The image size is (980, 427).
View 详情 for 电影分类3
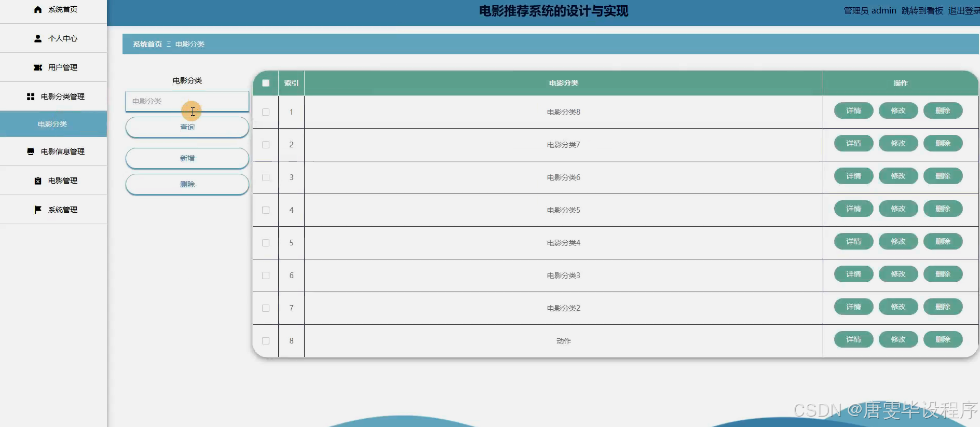[853, 274]
